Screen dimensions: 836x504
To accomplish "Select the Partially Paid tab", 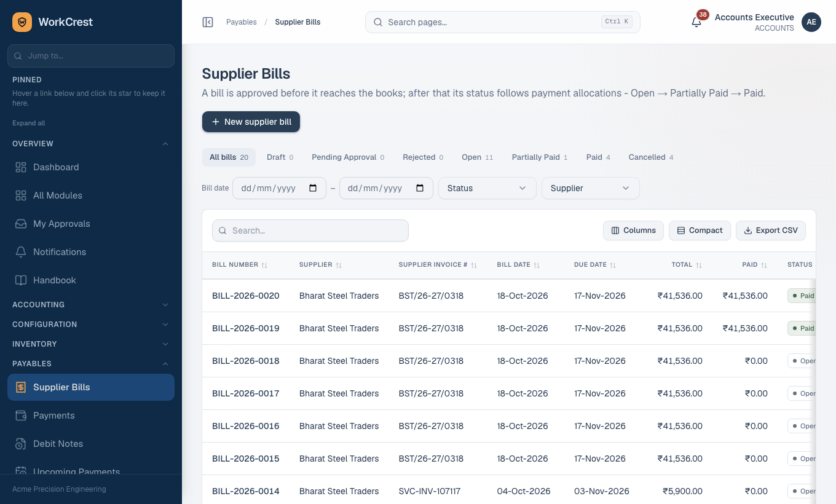I will (x=540, y=157).
